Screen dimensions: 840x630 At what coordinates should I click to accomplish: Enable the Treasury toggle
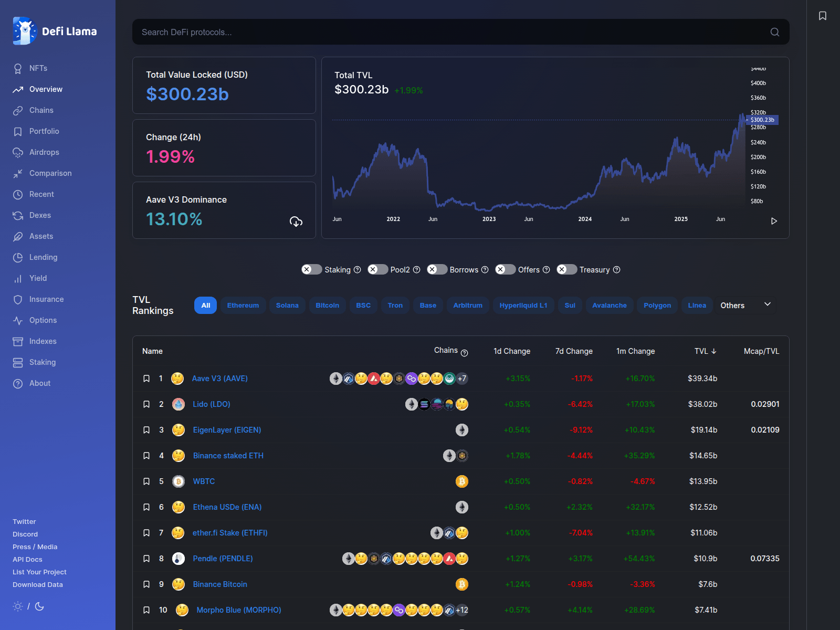point(567,269)
